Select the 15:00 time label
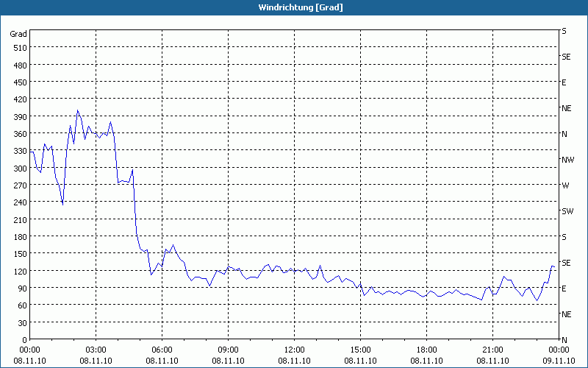Image resolution: width=588 pixels, height=368 pixels. [360, 350]
